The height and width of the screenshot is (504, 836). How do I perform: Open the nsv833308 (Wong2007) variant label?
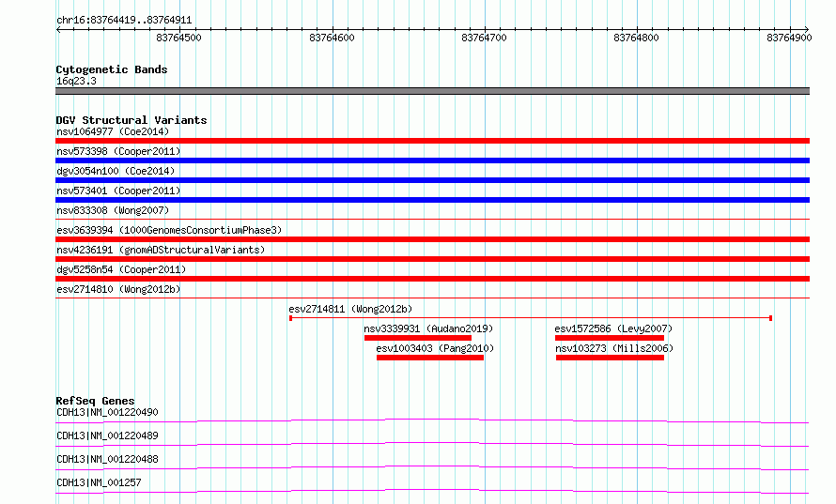113,210
